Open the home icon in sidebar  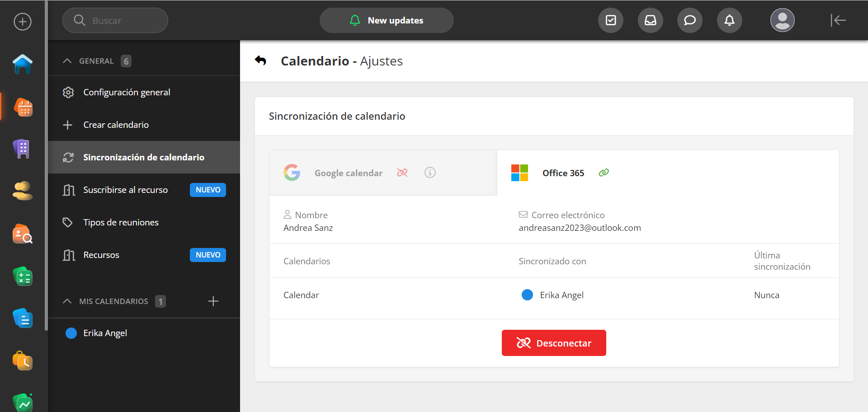pyautogui.click(x=23, y=64)
